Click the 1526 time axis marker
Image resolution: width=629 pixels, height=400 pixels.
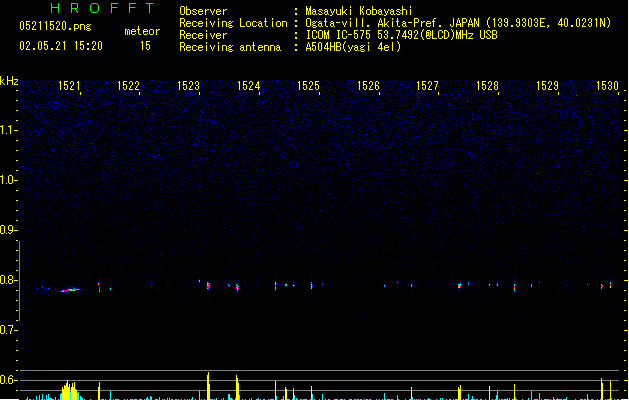[368, 86]
